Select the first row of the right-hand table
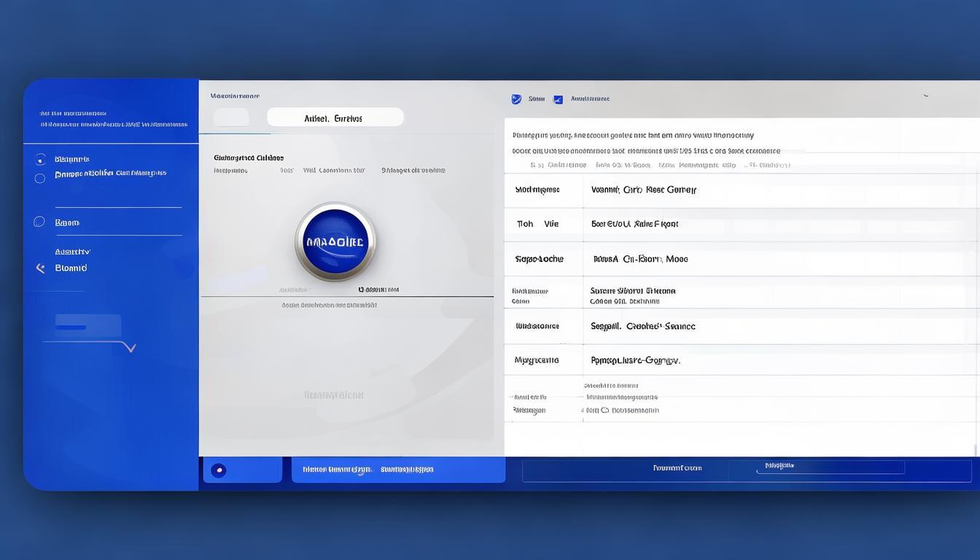 742,190
